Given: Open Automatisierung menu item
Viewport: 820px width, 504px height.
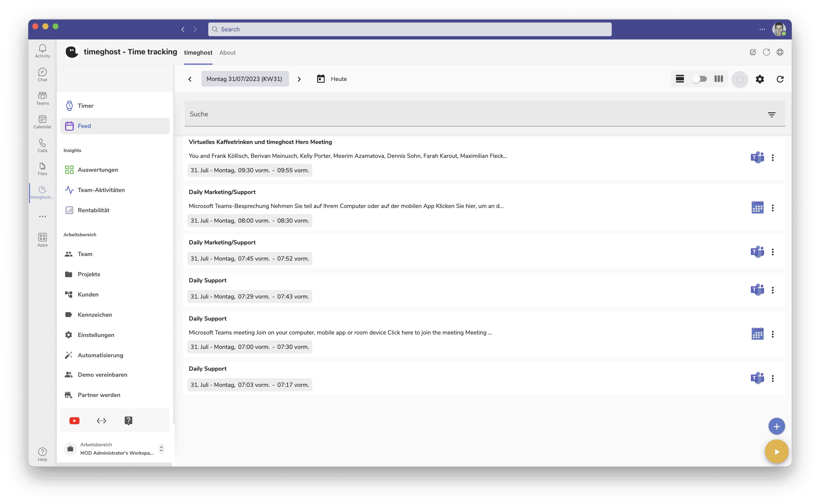Looking at the screenshot, I should (115, 355).
